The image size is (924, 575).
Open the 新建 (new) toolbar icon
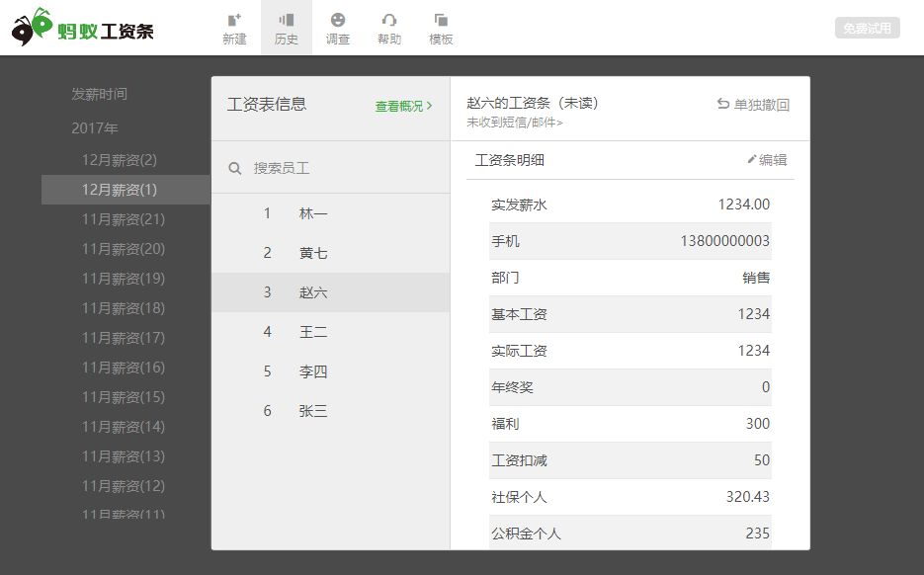[x=234, y=29]
